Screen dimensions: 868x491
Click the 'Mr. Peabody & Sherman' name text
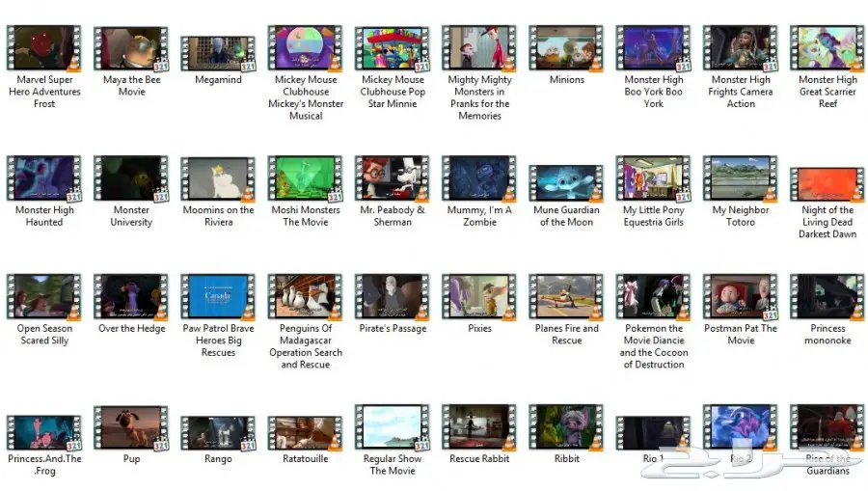393,216
